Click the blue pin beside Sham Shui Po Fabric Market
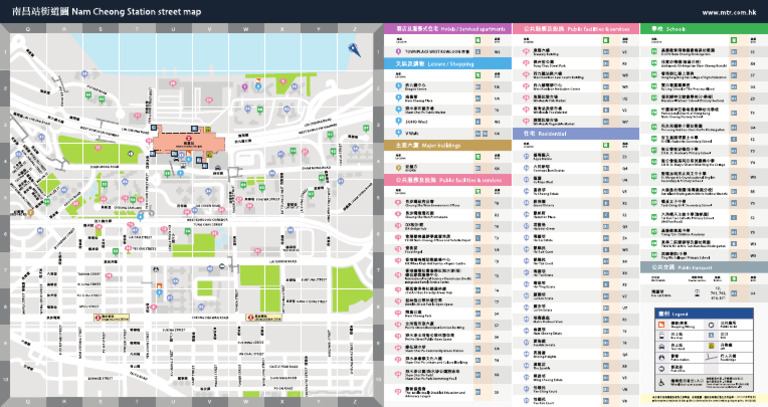 398,110
